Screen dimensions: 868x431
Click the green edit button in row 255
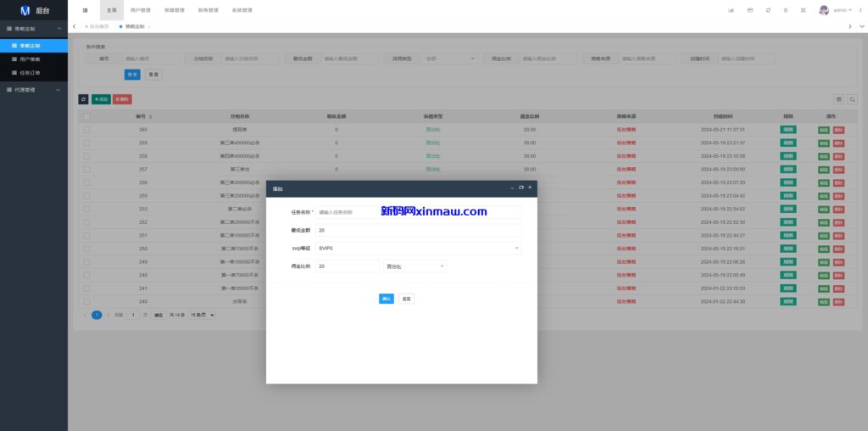(824, 196)
